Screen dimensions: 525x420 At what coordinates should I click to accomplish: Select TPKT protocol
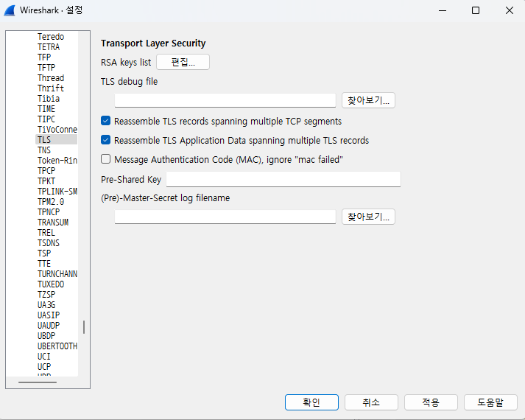[x=46, y=181]
